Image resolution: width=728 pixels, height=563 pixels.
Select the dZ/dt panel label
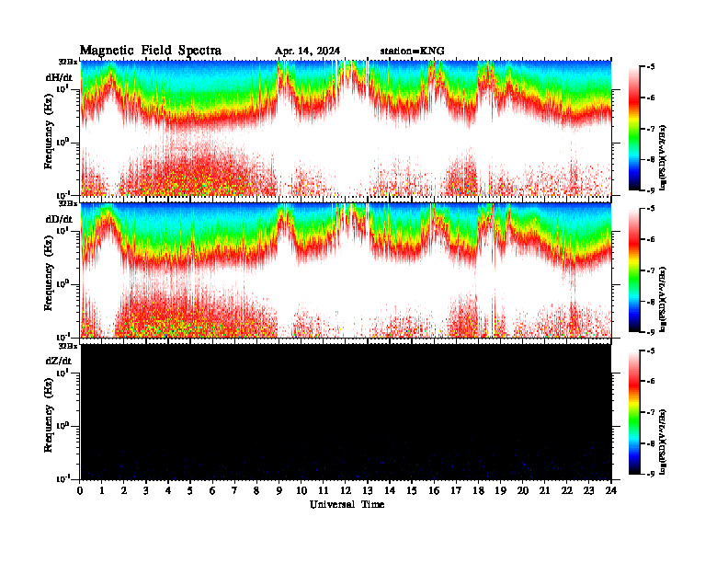point(59,361)
